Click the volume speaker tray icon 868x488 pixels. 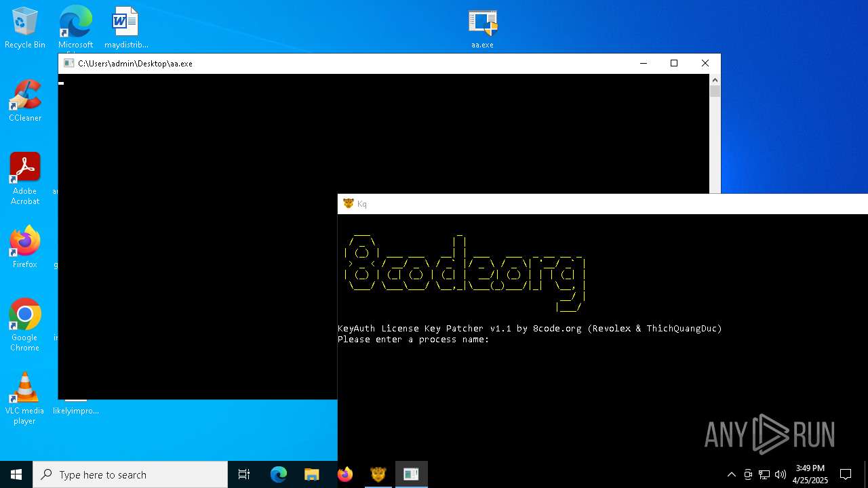click(x=781, y=474)
